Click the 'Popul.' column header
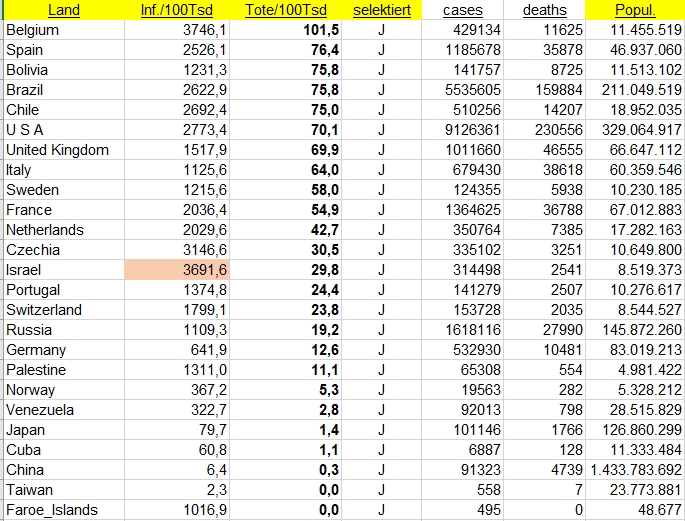This screenshot has width=685, height=521. click(635, 10)
